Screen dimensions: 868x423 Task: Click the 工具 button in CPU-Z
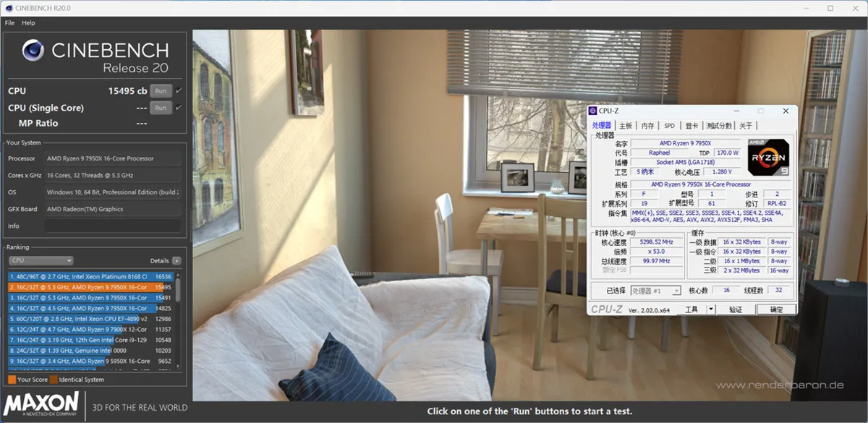coord(692,309)
